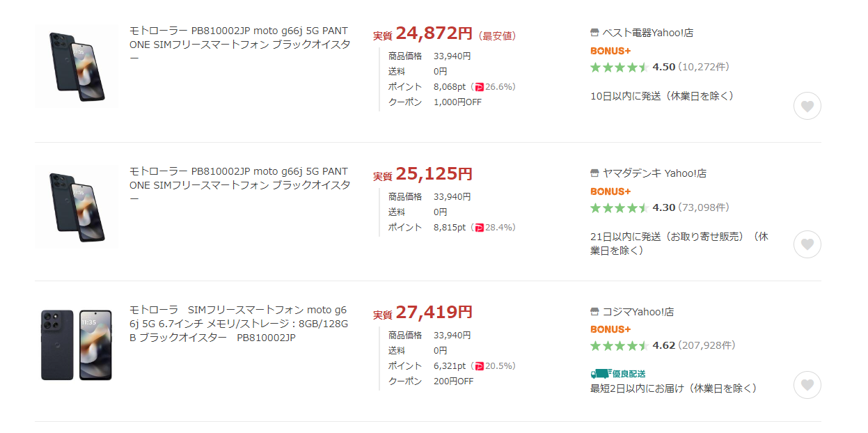The height and width of the screenshot is (433, 868).
Task: Open the first moto g66j product thumbnail
Action: [x=77, y=67]
